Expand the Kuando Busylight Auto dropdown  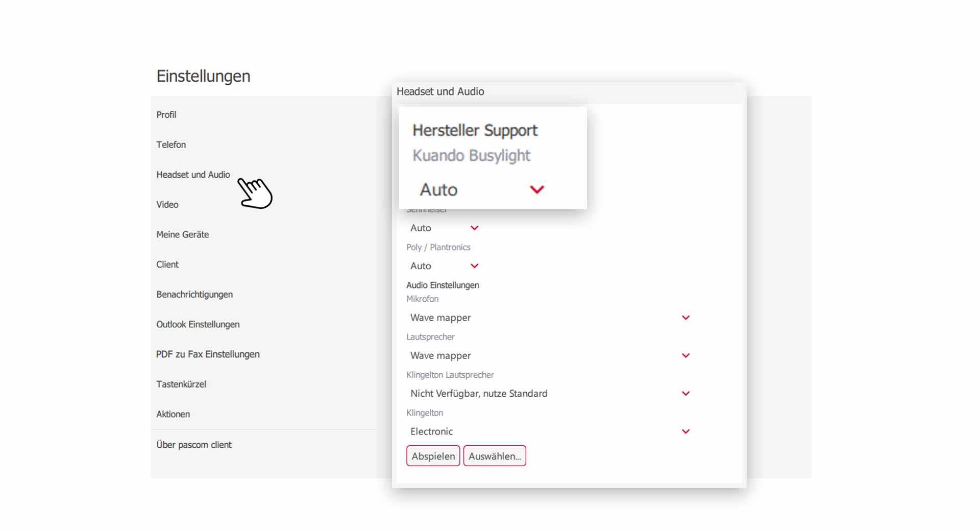pyautogui.click(x=482, y=189)
